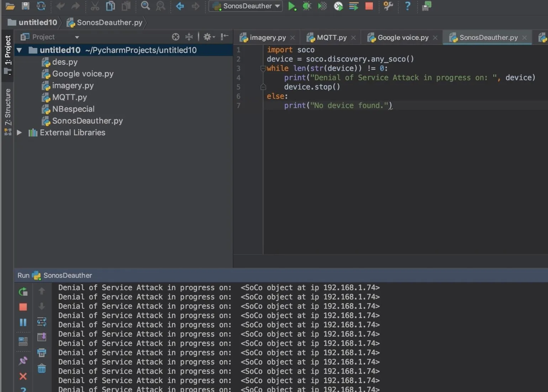This screenshot has width=548, height=392.
Task: Close the MQTT.py tab
Action: point(353,38)
